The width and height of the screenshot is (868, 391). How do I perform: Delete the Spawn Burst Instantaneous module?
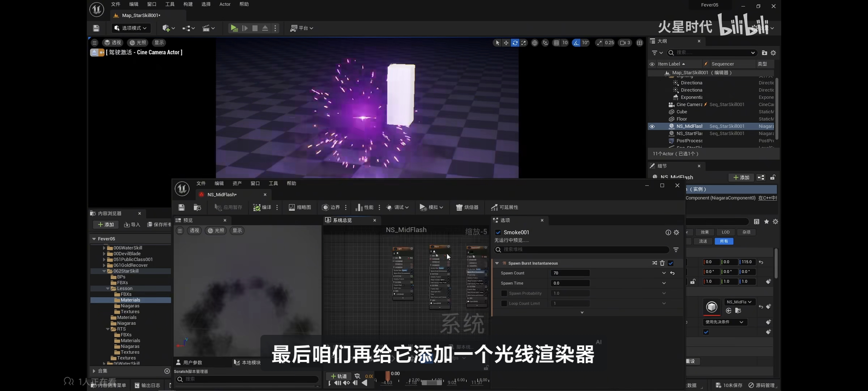pos(662,263)
